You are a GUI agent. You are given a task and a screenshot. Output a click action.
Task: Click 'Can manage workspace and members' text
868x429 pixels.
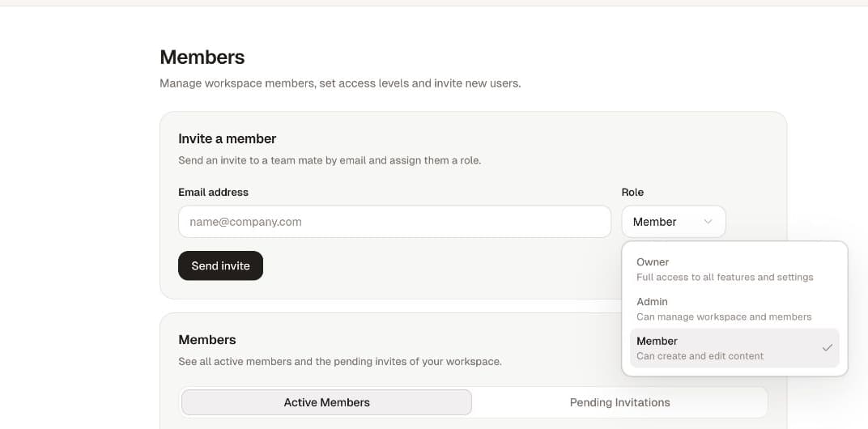point(724,316)
